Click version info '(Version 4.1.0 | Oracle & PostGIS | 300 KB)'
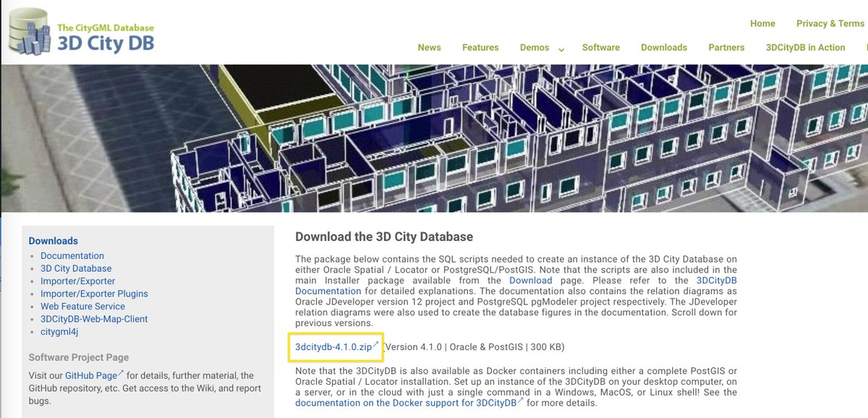The image size is (868, 418). 473,347
